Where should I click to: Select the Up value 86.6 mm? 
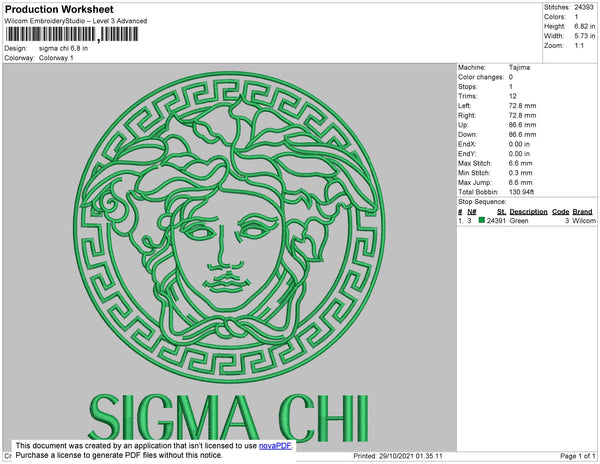pos(522,125)
